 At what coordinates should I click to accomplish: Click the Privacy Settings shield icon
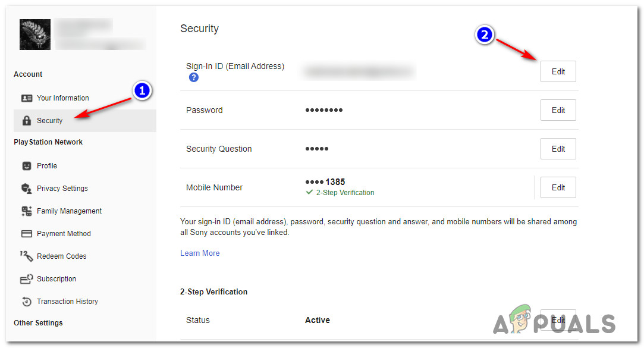pos(27,189)
